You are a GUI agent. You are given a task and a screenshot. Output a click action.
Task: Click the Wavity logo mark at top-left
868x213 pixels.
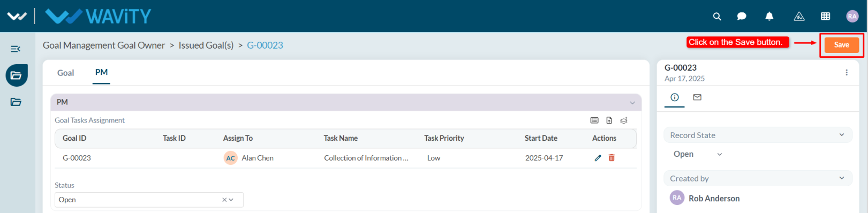pos(17,16)
